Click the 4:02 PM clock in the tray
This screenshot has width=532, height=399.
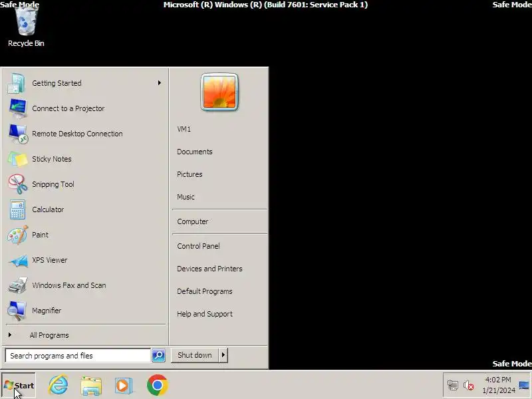pos(498,380)
